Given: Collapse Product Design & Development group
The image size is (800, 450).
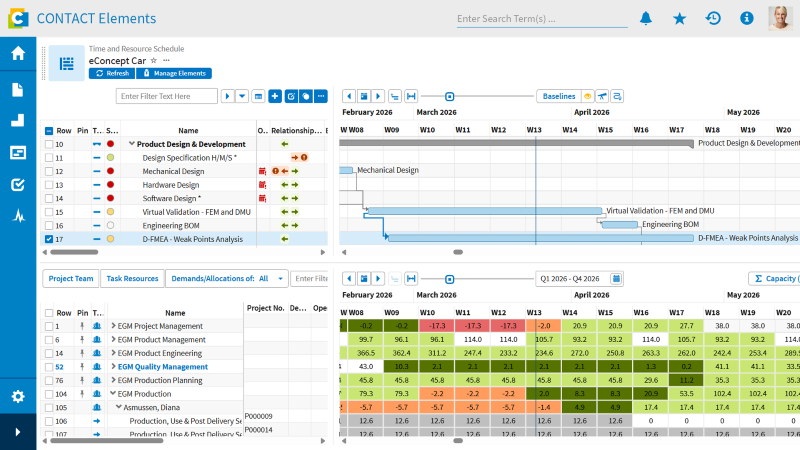Looking at the screenshot, I should (132, 144).
